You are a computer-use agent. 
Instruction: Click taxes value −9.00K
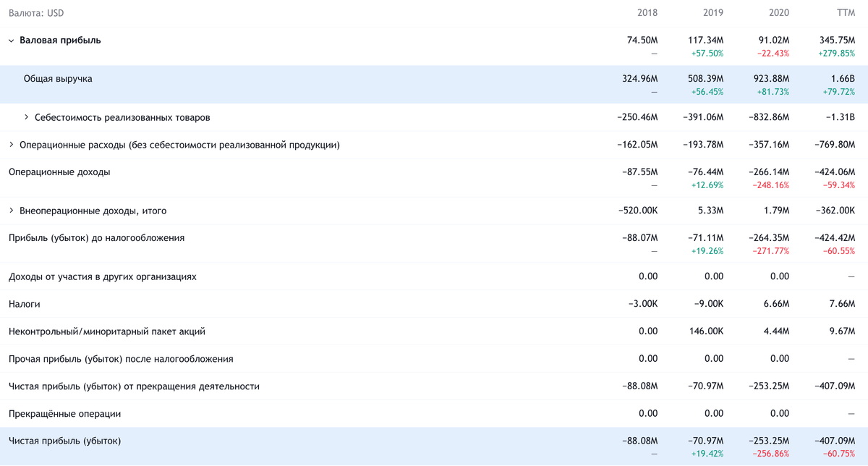[708, 304]
